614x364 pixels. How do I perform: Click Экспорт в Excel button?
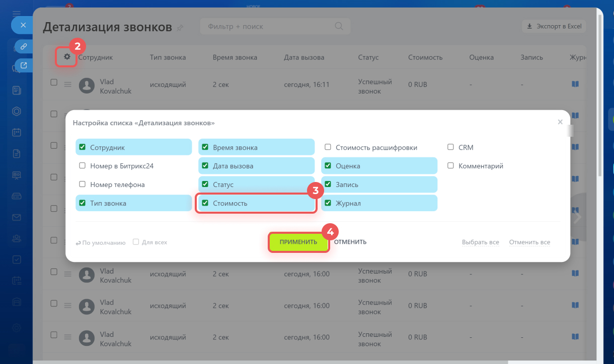554,26
